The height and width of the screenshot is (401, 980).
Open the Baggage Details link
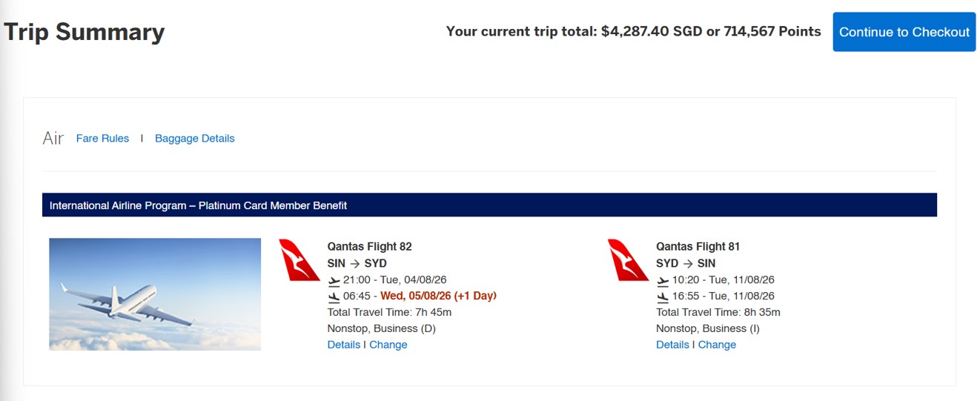click(x=194, y=139)
